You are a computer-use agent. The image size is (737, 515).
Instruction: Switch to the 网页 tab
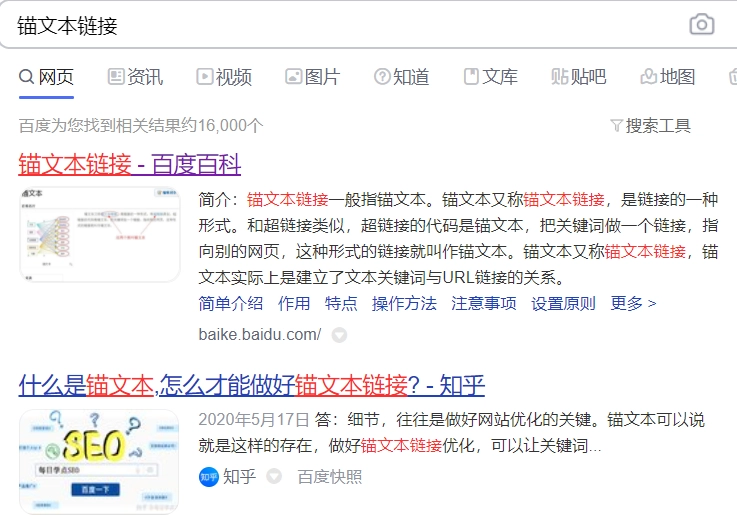[x=46, y=77]
